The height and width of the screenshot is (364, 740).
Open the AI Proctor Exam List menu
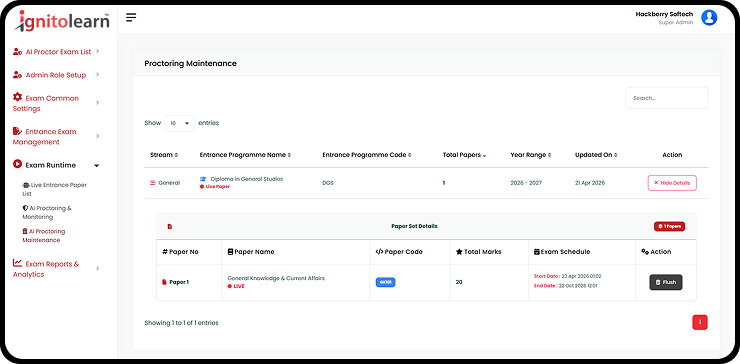pos(58,51)
